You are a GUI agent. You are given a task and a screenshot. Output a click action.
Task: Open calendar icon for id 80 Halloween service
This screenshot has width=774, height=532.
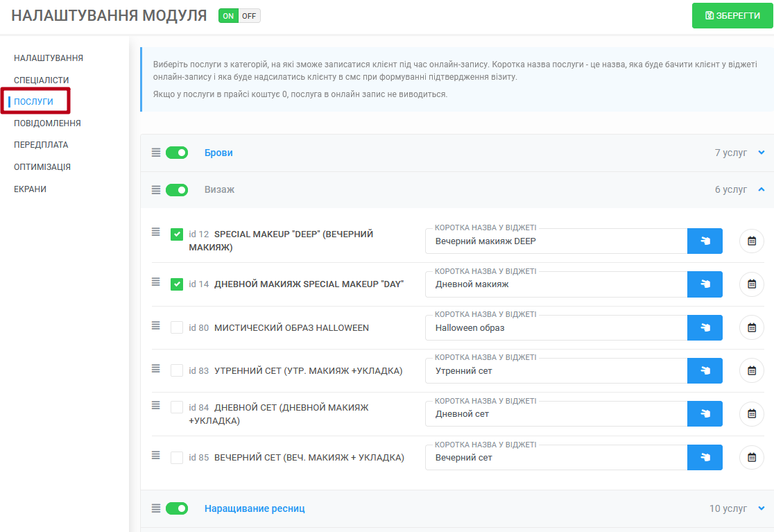752,327
